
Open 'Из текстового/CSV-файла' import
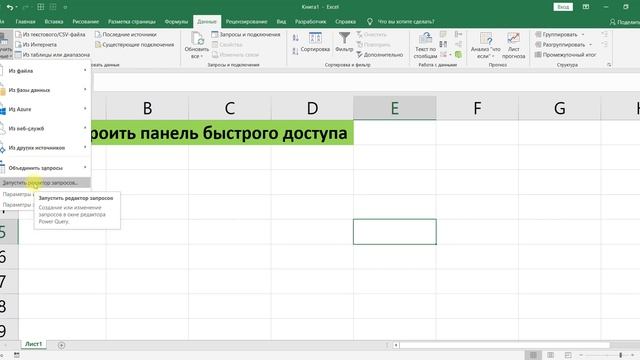point(50,35)
